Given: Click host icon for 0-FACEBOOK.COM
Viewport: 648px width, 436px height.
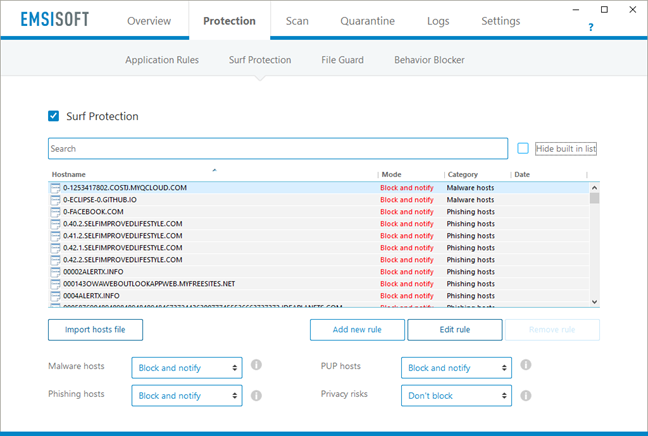Looking at the screenshot, I should click(55, 212).
